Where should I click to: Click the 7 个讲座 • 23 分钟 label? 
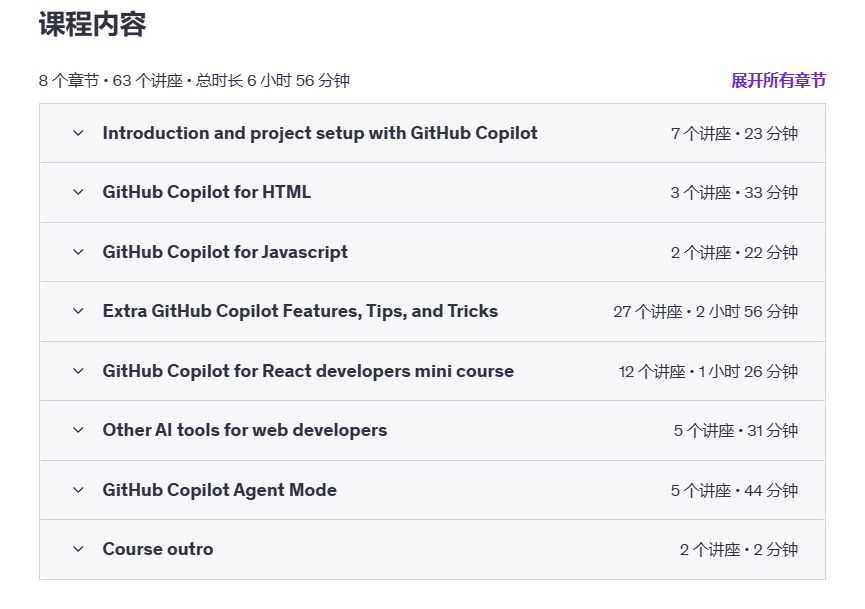[x=734, y=134]
